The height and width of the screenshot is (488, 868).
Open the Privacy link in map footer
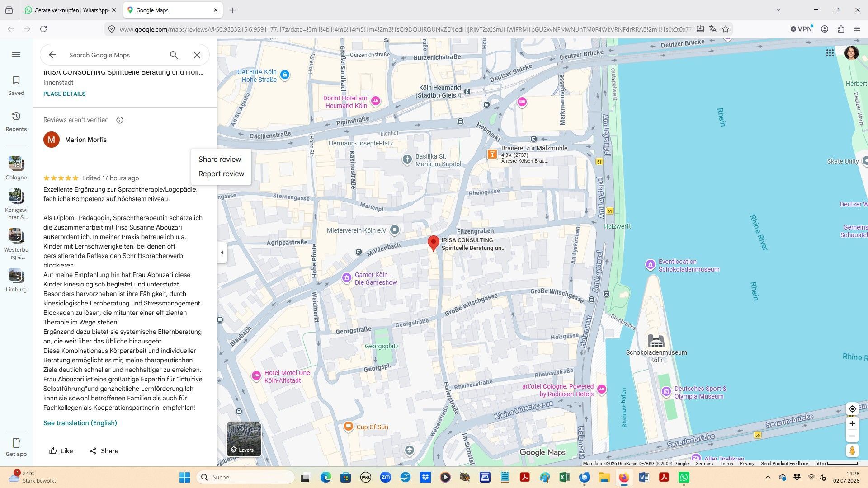click(747, 464)
